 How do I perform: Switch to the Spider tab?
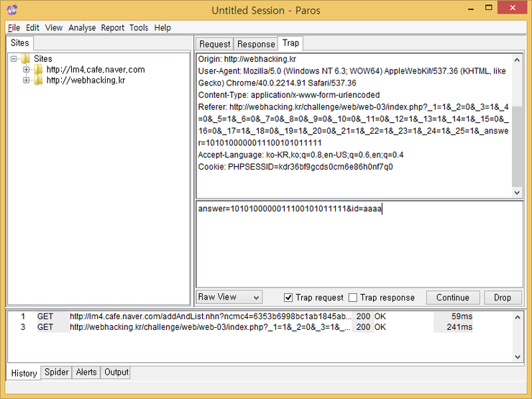57,372
